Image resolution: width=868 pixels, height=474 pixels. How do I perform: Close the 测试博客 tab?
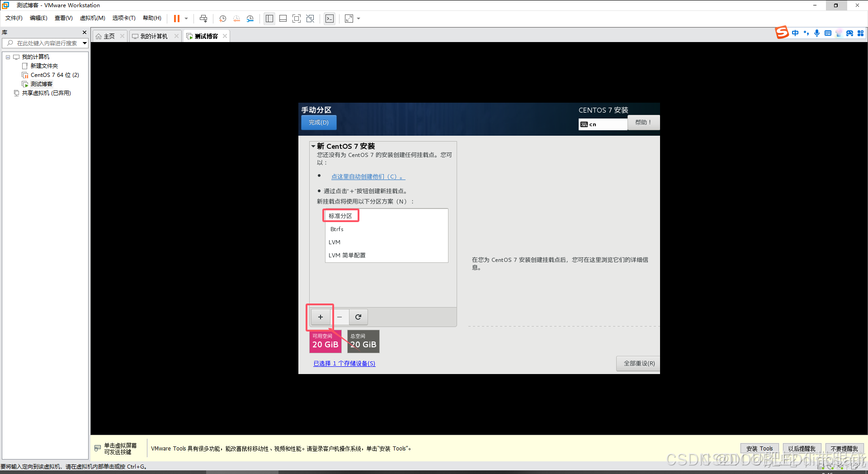[225, 36]
